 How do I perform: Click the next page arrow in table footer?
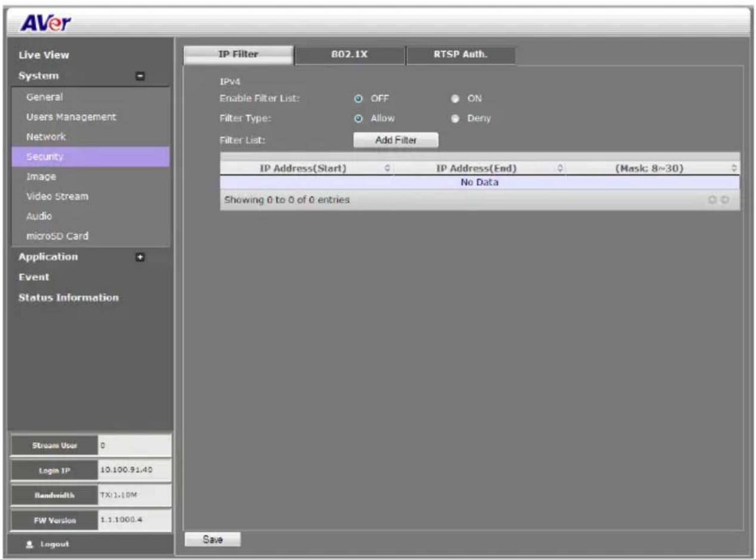[x=724, y=200]
